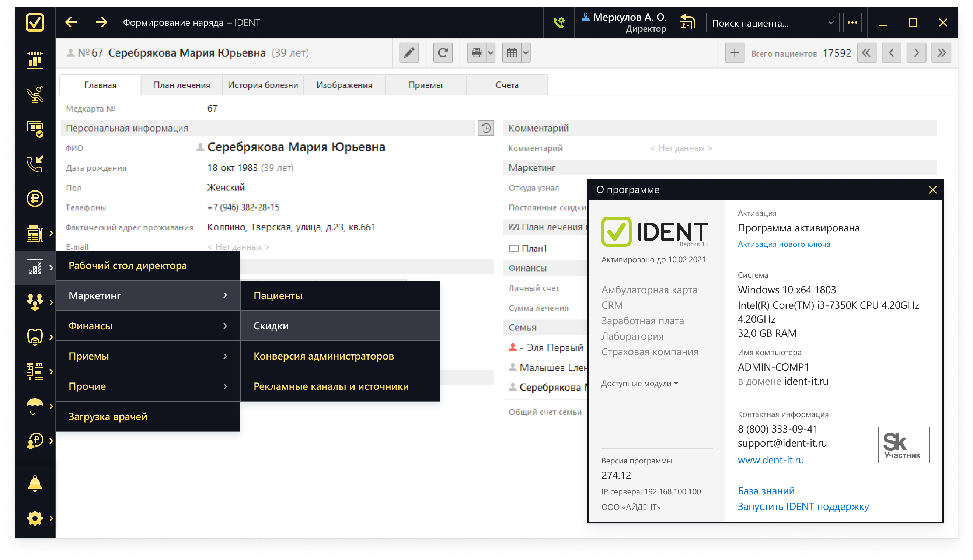The height and width of the screenshot is (560, 973).
Task: Expand the print button dropdown arrow
Action: point(491,53)
